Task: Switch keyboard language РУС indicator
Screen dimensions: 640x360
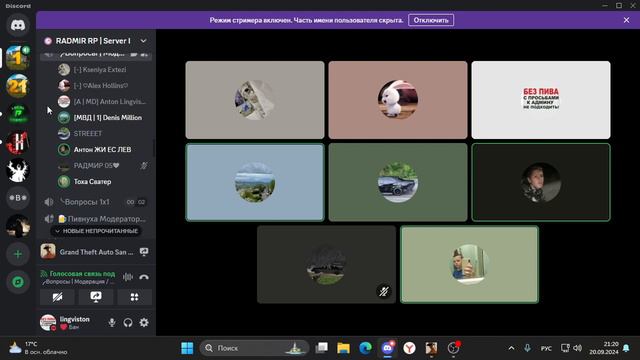Action: pos(546,349)
